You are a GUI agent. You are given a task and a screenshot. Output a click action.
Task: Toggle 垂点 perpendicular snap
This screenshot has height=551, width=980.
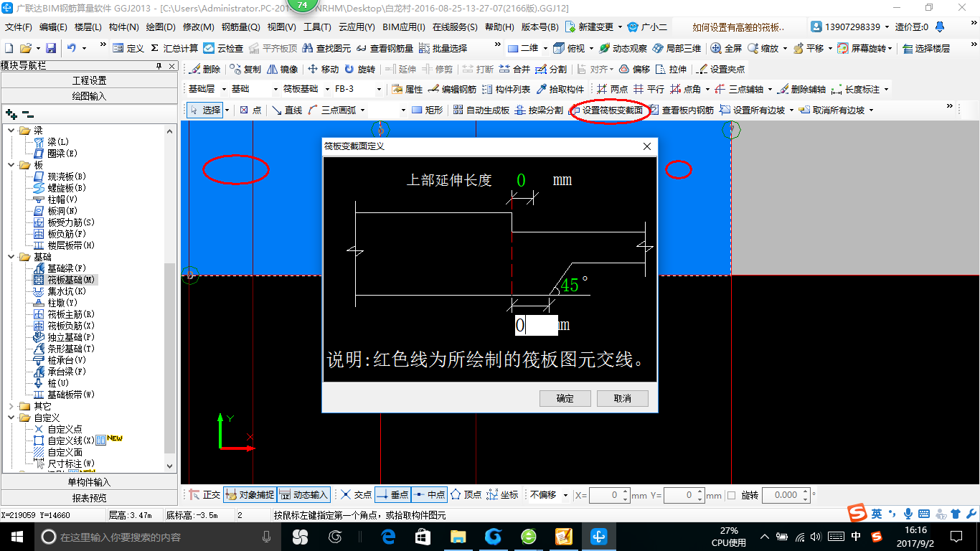pyautogui.click(x=392, y=495)
